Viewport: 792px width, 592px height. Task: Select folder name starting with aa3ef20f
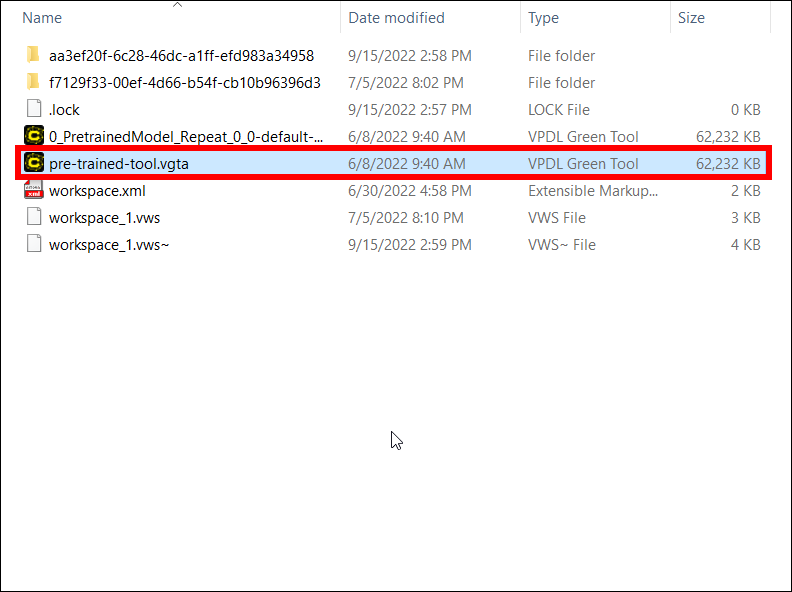[181, 56]
